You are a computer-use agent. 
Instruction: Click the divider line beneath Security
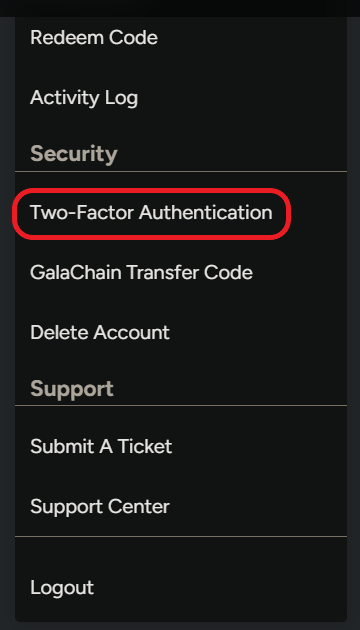(x=181, y=171)
